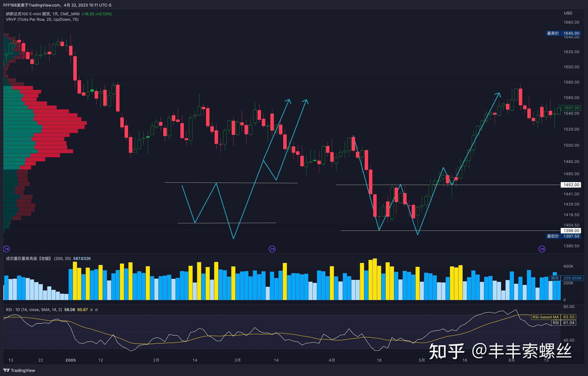Open the 纳斯达克100 E-mini symbol name
588x376 pixels.
pos(28,14)
